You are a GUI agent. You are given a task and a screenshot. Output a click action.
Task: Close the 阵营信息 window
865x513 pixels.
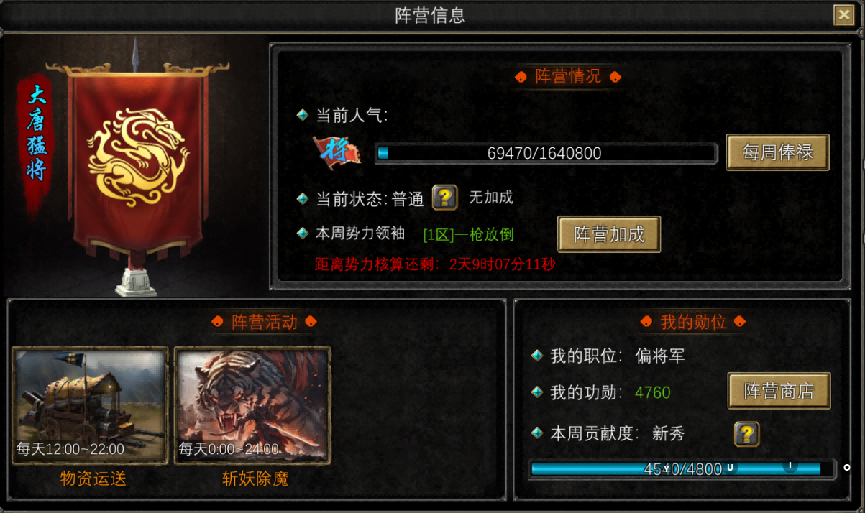coord(843,15)
